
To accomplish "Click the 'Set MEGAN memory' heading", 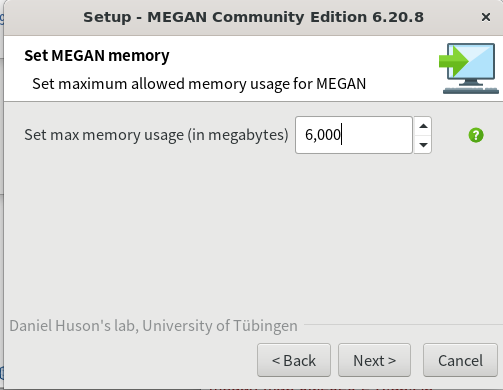I will pyautogui.click(x=97, y=56).
